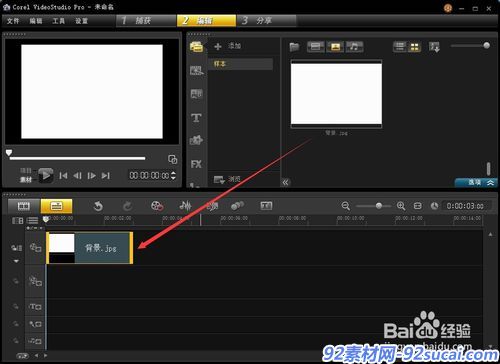The width and height of the screenshot is (500, 364).
Task: Open the FX filter library
Action: click(196, 164)
